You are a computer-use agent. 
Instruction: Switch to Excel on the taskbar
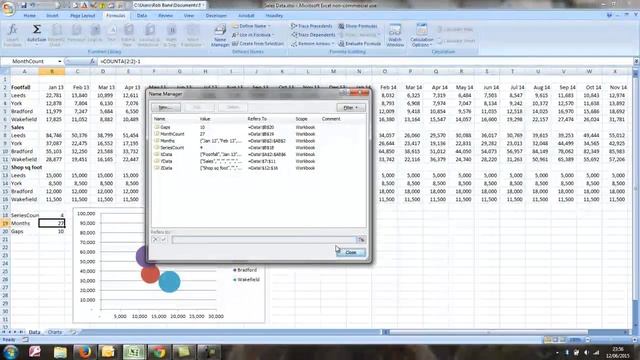[133, 352]
